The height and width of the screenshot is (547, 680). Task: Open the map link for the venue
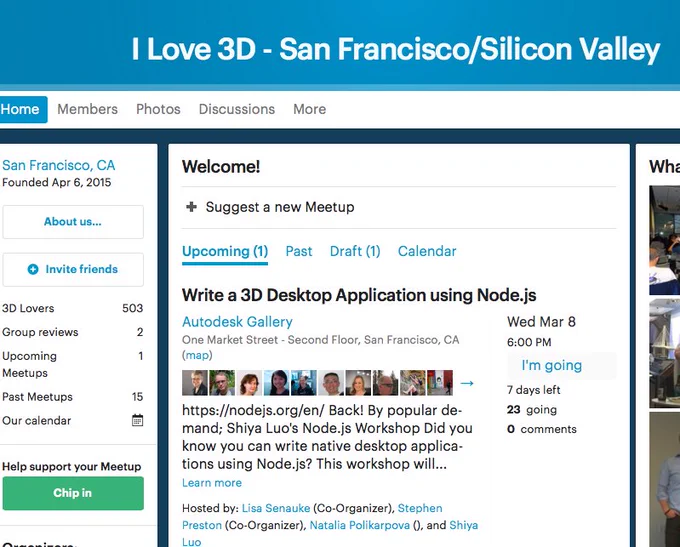click(197, 355)
